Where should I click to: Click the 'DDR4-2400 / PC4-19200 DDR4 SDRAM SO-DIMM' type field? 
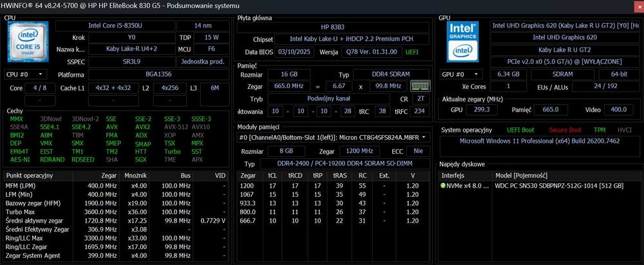tap(345, 163)
